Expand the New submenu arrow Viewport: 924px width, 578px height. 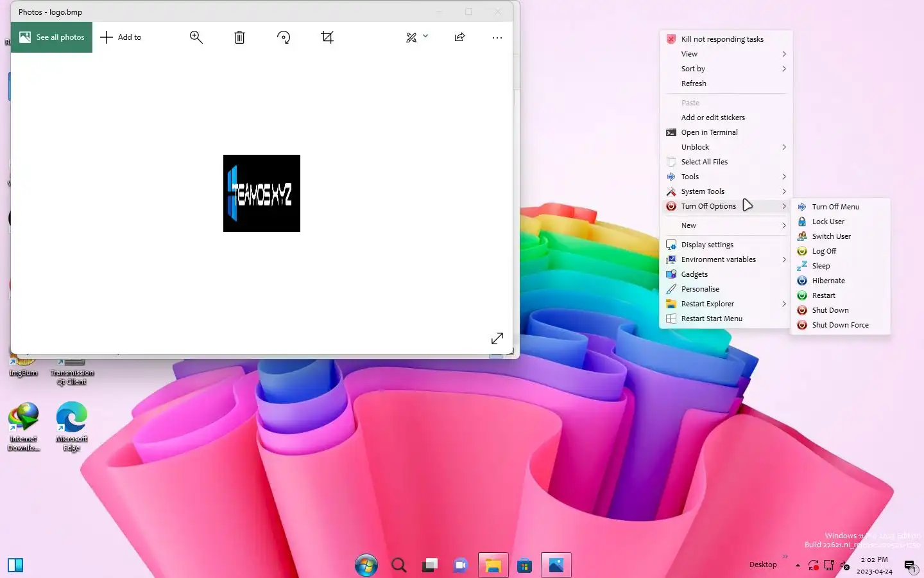[784, 225]
